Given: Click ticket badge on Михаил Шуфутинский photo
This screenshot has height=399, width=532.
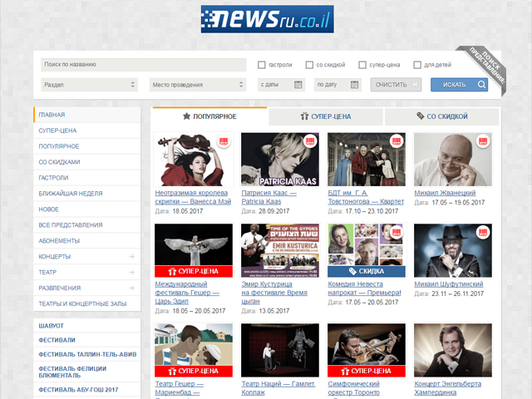Looking at the screenshot, I should tap(483, 233).
